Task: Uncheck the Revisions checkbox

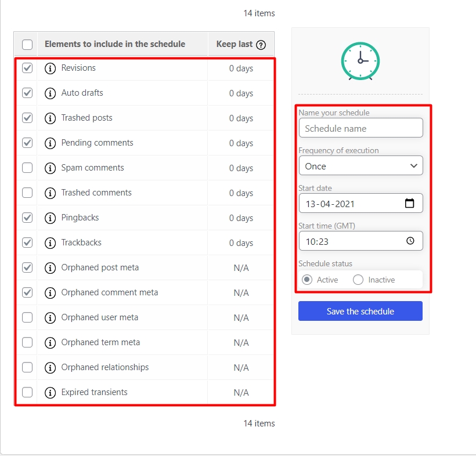Action: [27, 68]
